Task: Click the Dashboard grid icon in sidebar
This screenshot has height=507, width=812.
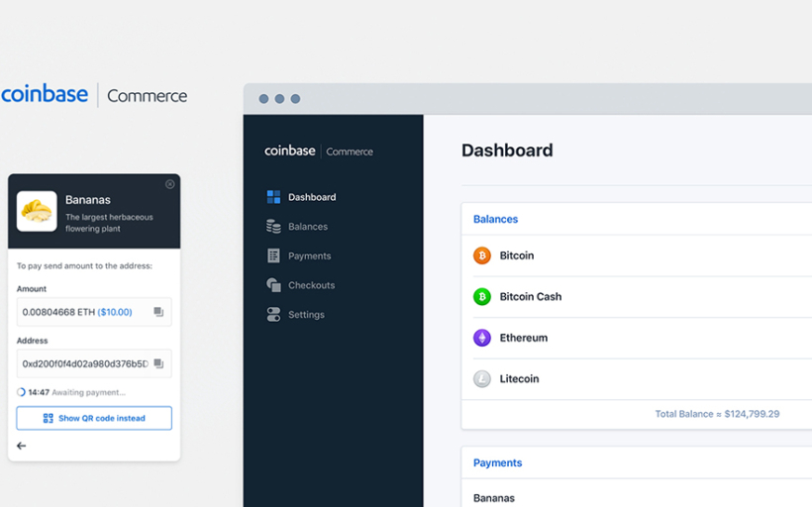Action: [x=273, y=197]
